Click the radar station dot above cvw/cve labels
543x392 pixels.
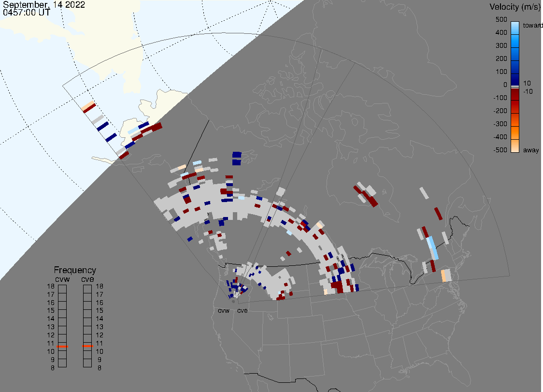pos(233,302)
